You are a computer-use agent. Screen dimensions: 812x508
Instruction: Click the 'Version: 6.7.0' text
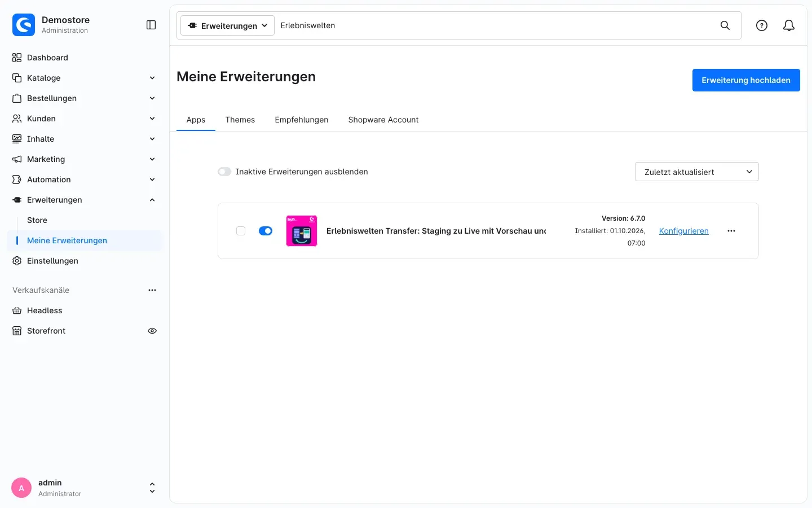point(623,218)
